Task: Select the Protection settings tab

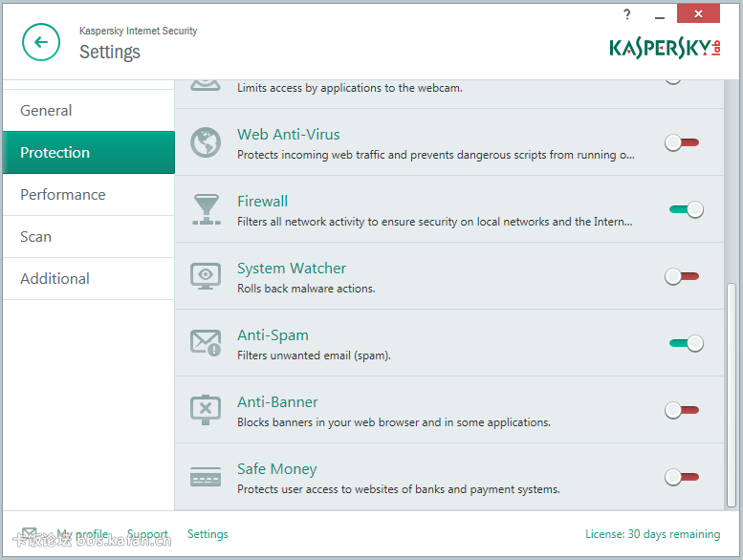Action: [x=89, y=153]
